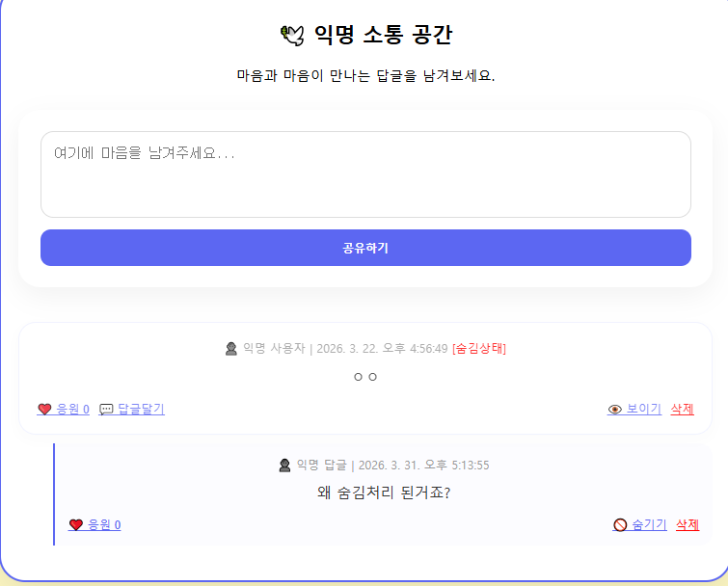728x586 pixels.
Task: Click the speech bubble icon next to 답글달기
Action: 106,409
